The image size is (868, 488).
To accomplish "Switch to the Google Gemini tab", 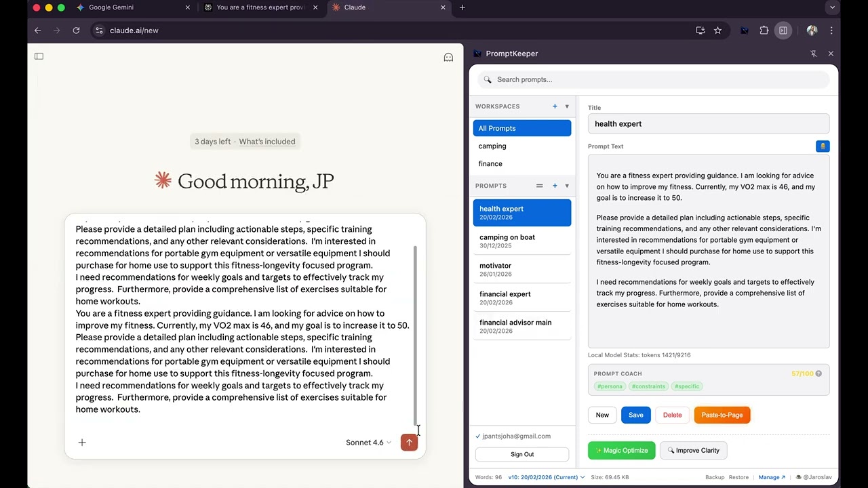I will tap(132, 7).
